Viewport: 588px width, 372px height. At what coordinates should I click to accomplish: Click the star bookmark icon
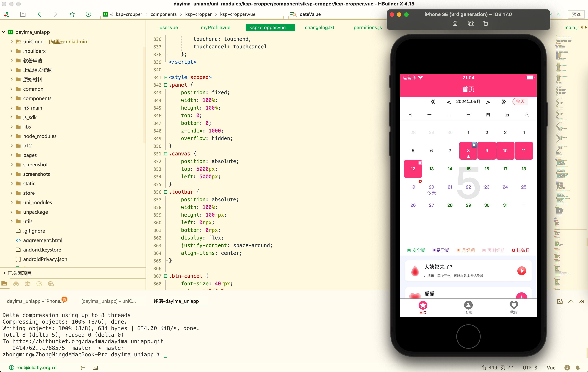point(72,14)
